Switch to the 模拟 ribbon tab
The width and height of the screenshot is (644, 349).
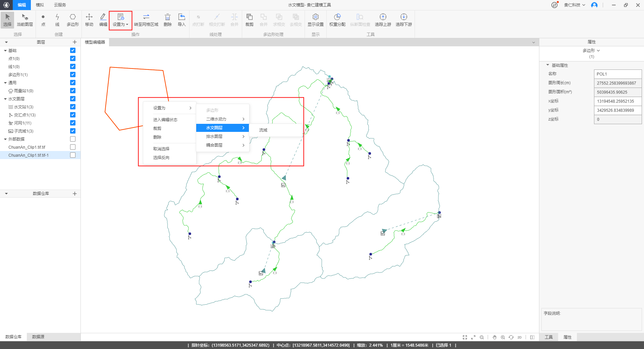40,5
